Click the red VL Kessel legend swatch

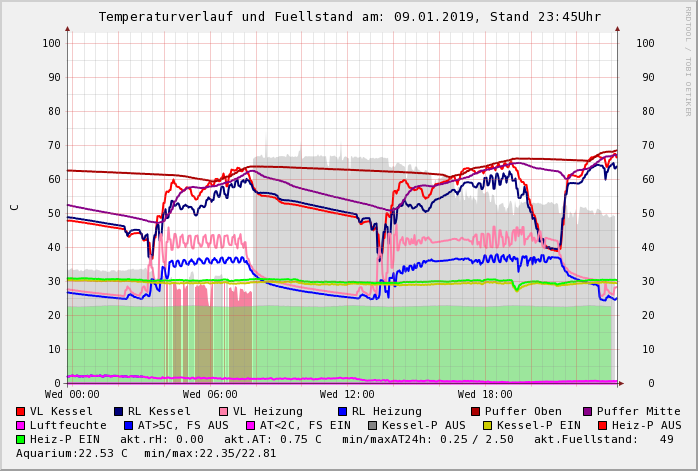[21, 411]
